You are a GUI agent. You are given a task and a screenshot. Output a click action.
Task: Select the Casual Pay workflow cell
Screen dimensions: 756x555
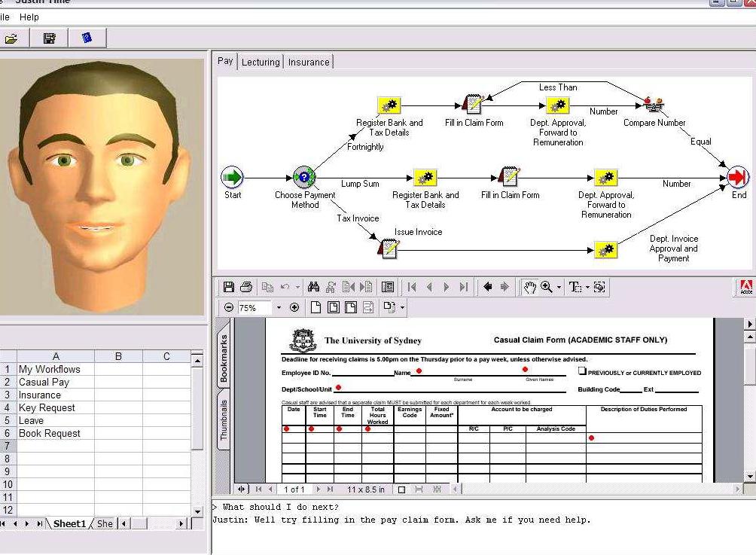pos(56,382)
